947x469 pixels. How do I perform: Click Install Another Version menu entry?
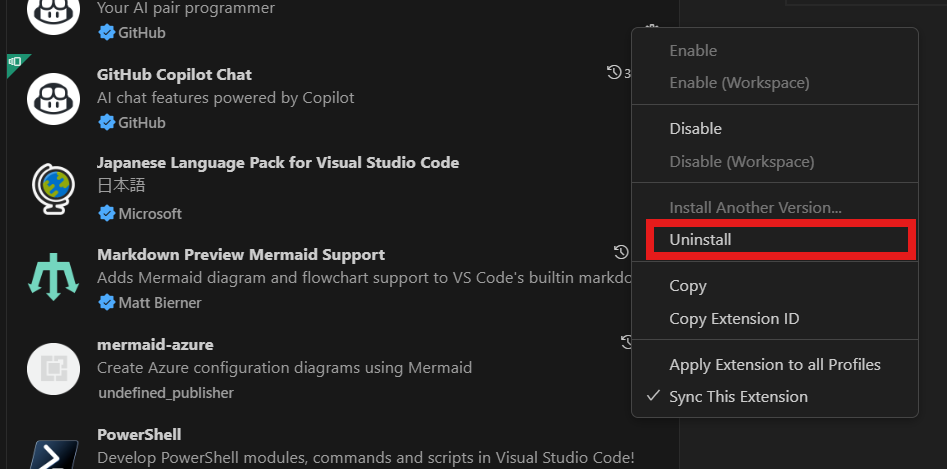tap(755, 208)
